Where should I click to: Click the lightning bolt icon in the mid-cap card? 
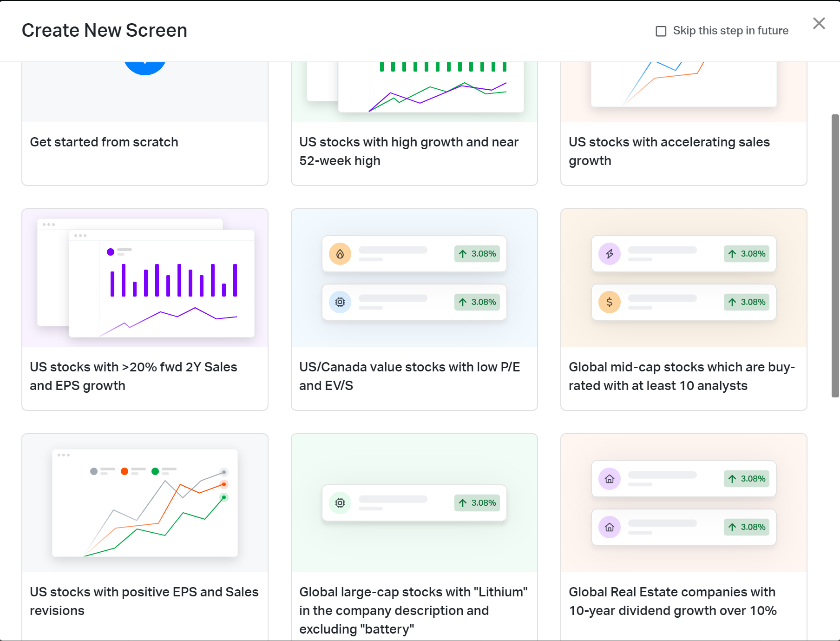point(610,254)
